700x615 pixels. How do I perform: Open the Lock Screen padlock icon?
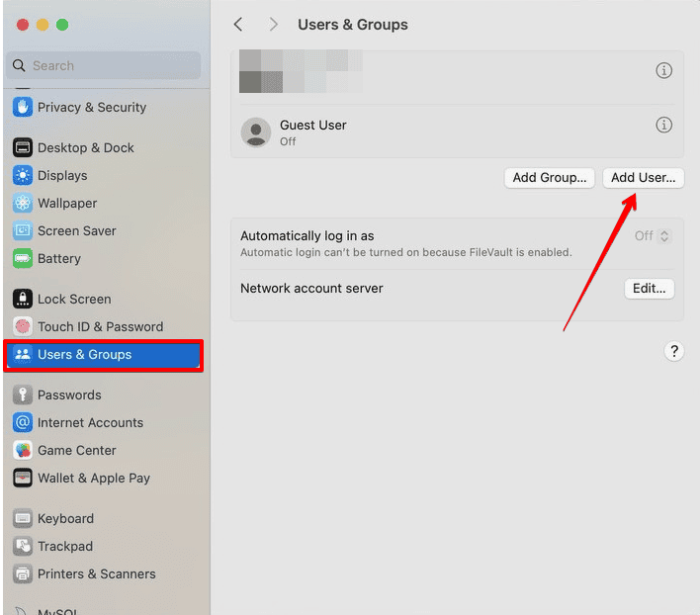tap(23, 299)
